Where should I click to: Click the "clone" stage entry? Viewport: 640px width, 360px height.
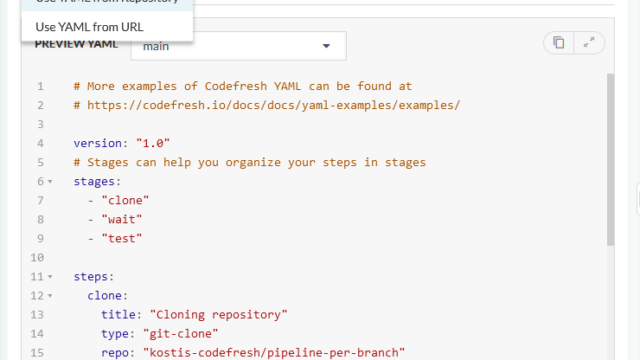coord(125,200)
